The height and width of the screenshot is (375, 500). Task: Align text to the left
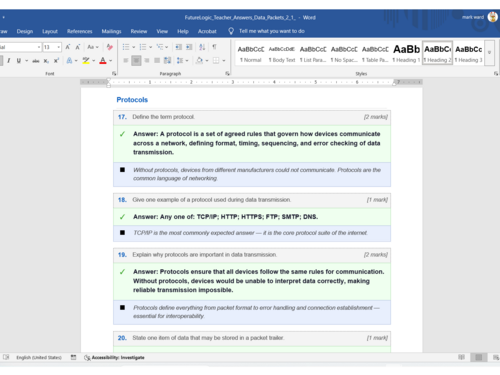[x=126, y=61]
